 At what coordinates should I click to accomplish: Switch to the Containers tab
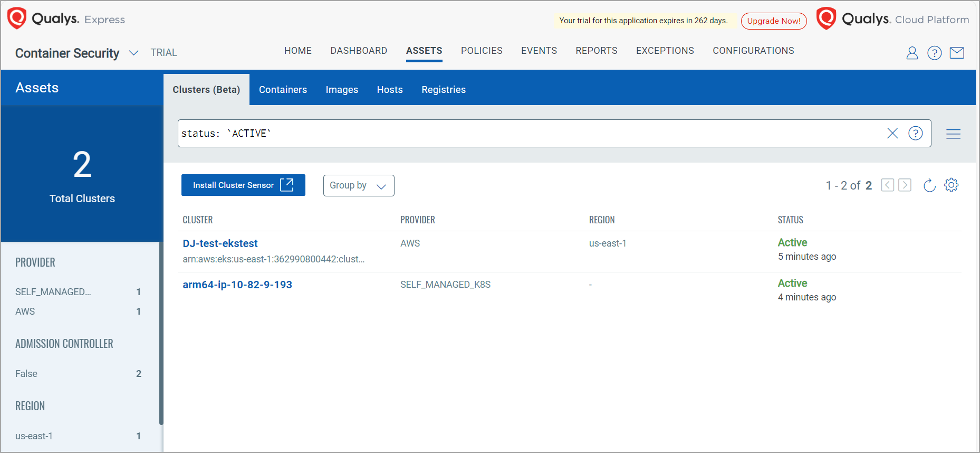click(283, 90)
